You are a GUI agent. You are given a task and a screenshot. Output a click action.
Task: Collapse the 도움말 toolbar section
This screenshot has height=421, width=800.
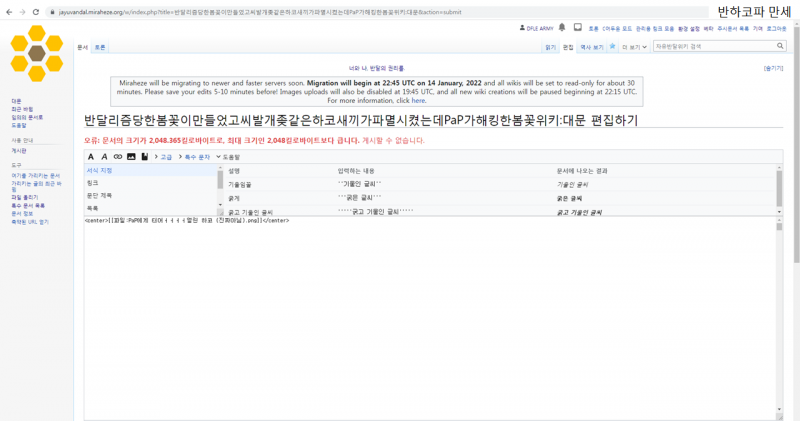tap(231, 157)
